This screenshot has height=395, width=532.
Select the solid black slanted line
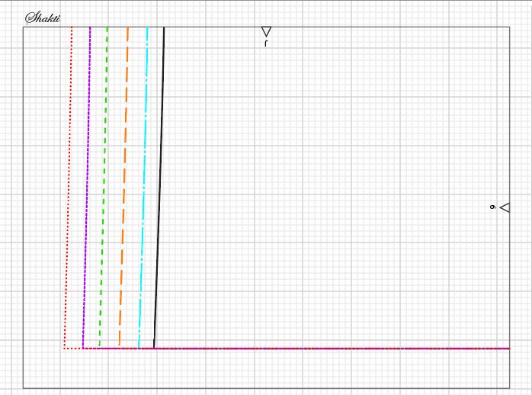click(x=159, y=191)
